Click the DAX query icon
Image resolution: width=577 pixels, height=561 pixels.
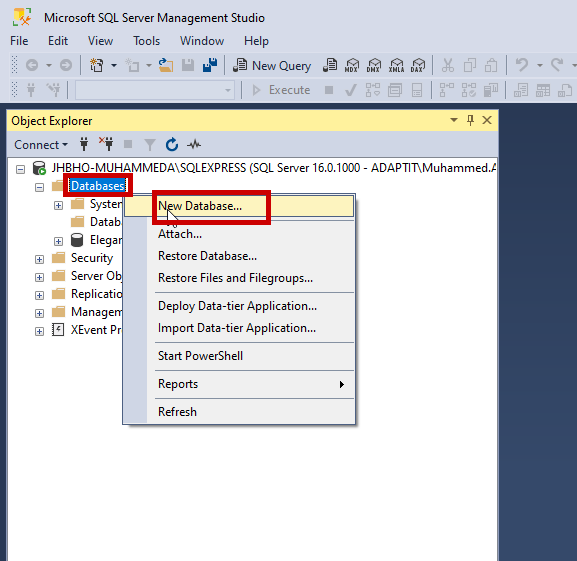418,65
